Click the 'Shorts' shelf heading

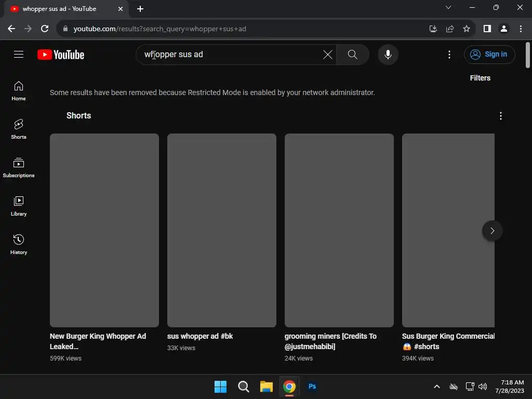coord(79,116)
